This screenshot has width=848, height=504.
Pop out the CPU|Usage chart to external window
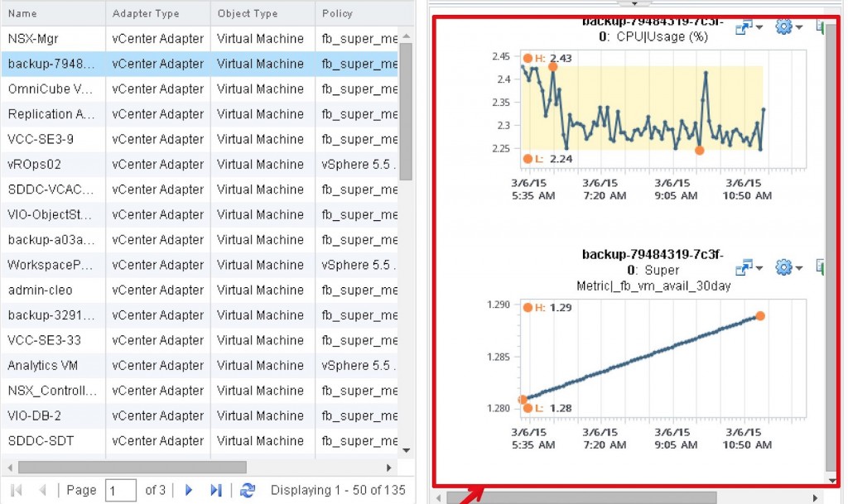pyautogui.click(x=744, y=26)
